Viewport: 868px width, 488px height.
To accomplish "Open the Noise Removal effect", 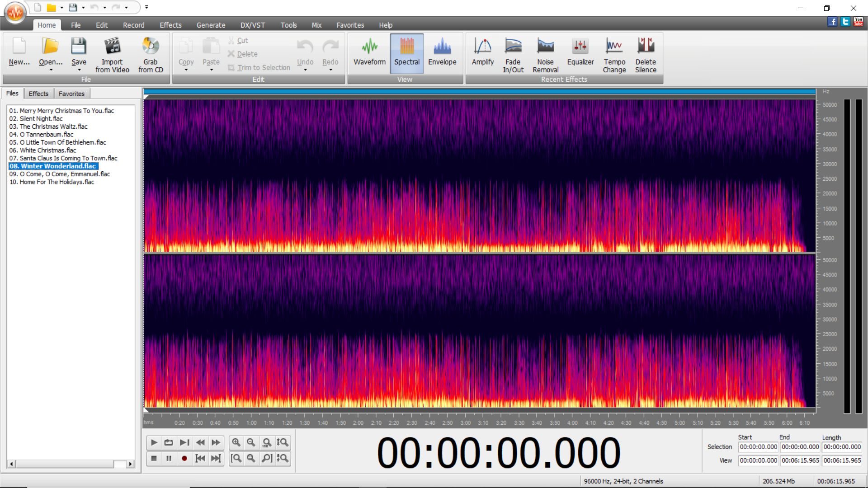I will [x=545, y=55].
